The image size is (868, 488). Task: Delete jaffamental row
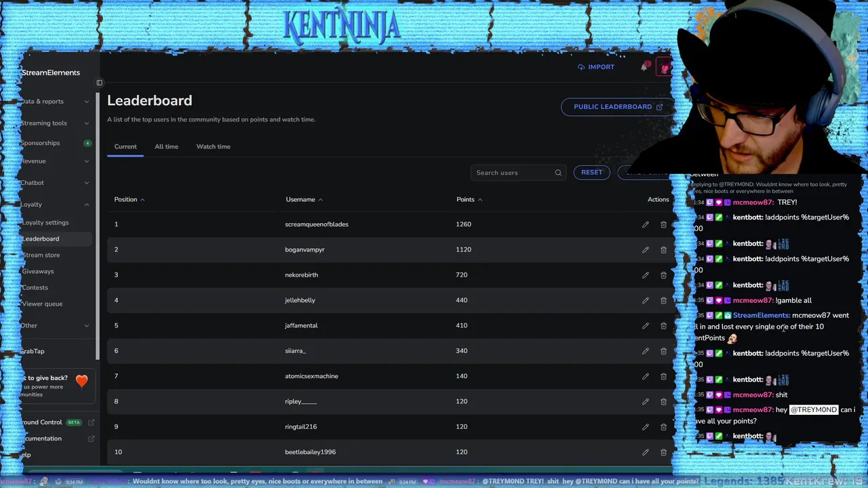(663, 325)
